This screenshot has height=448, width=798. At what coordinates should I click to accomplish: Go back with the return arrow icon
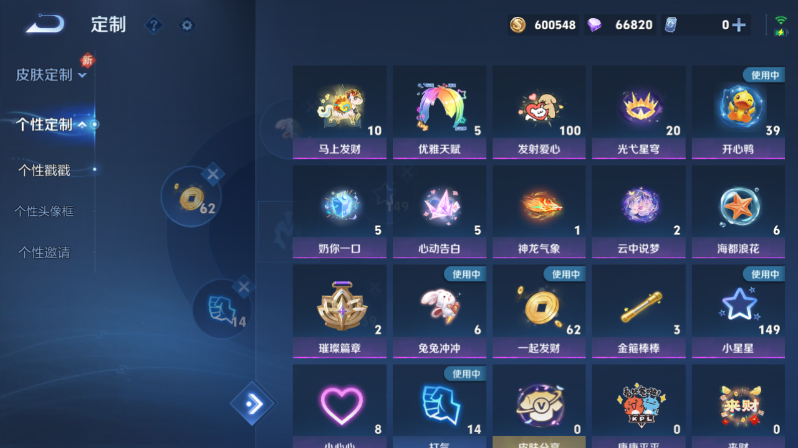(45, 24)
